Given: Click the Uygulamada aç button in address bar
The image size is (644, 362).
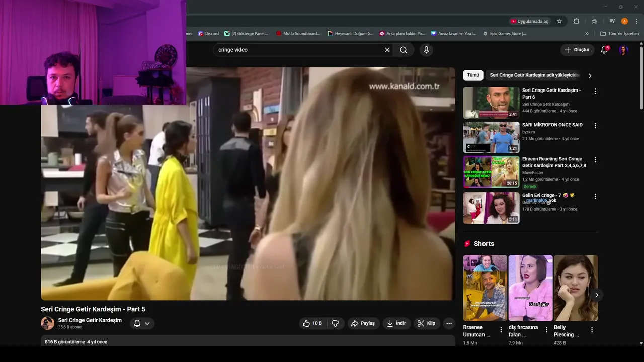Looking at the screenshot, I should tap(530, 21).
